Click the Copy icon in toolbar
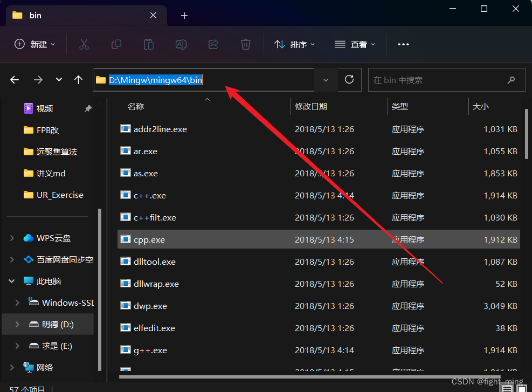 (x=116, y=44)
